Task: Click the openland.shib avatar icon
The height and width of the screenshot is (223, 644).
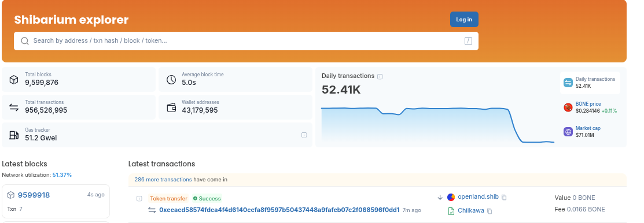Action: (451, 197)
